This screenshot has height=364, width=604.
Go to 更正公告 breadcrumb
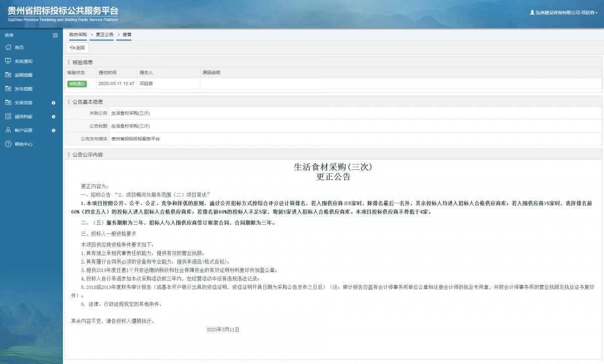click(x=105, y=35)
